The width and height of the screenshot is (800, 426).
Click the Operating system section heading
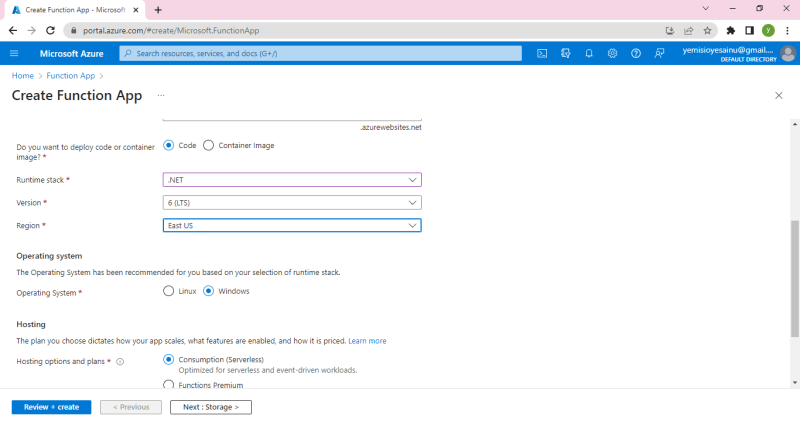(x=49, y=256)
